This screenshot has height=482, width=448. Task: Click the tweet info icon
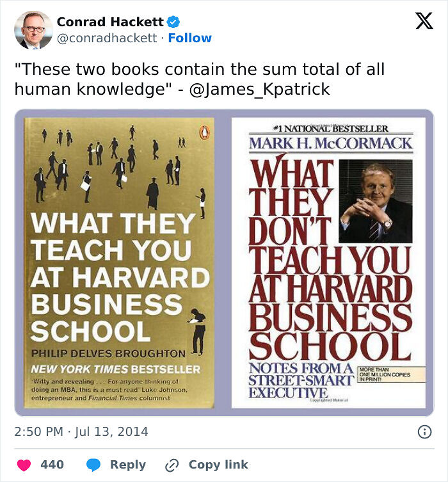tap(424, 432)
